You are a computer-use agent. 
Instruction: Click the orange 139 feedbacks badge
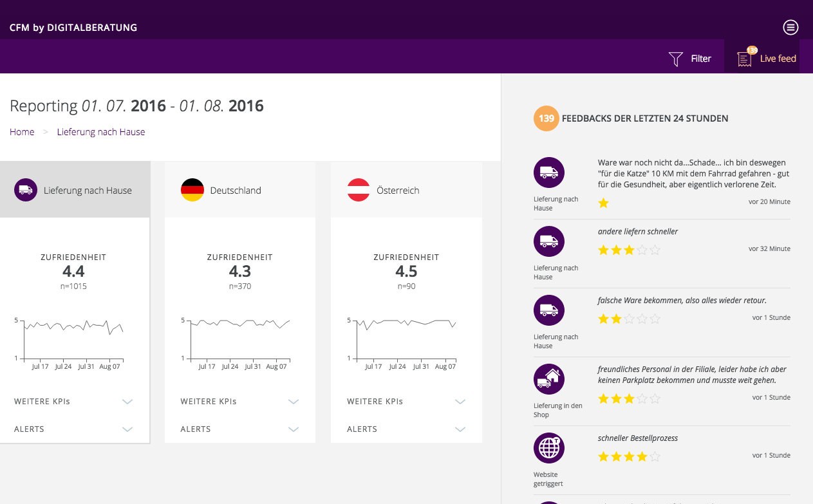point(546,118)
